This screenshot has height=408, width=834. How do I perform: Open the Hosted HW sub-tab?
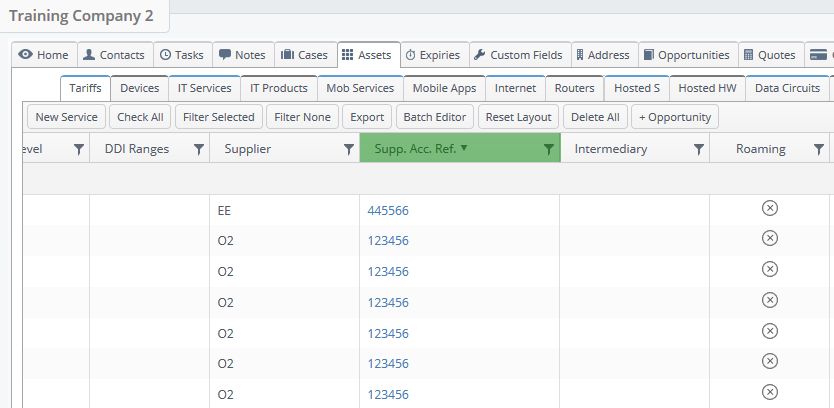click(x=707, y=88)
